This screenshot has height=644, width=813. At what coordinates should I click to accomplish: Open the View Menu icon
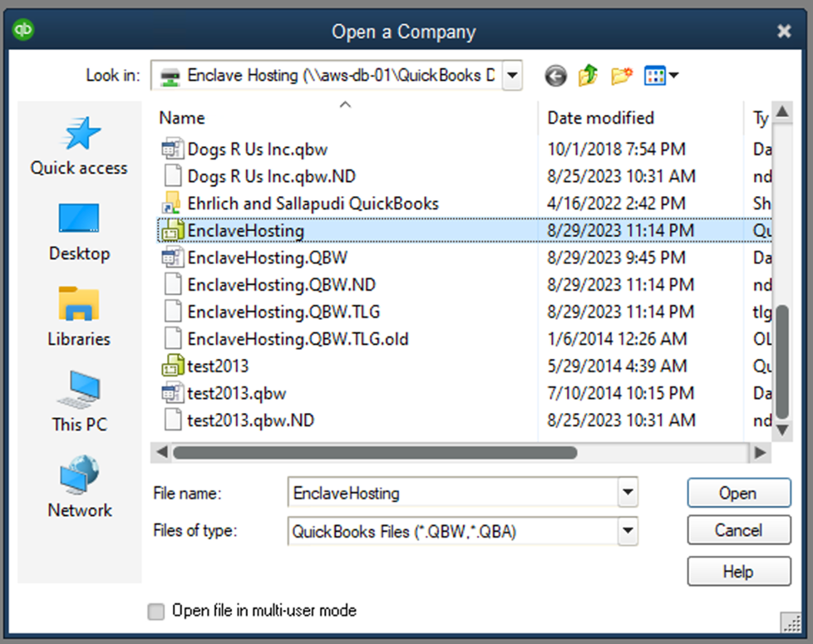coord(654,76)
